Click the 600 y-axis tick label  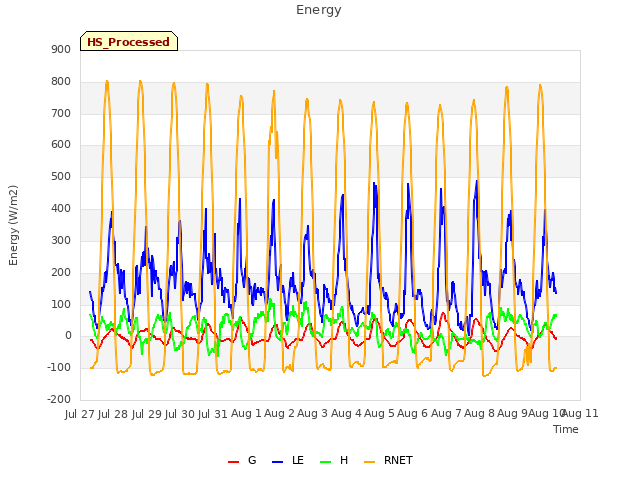coord(61,145)
